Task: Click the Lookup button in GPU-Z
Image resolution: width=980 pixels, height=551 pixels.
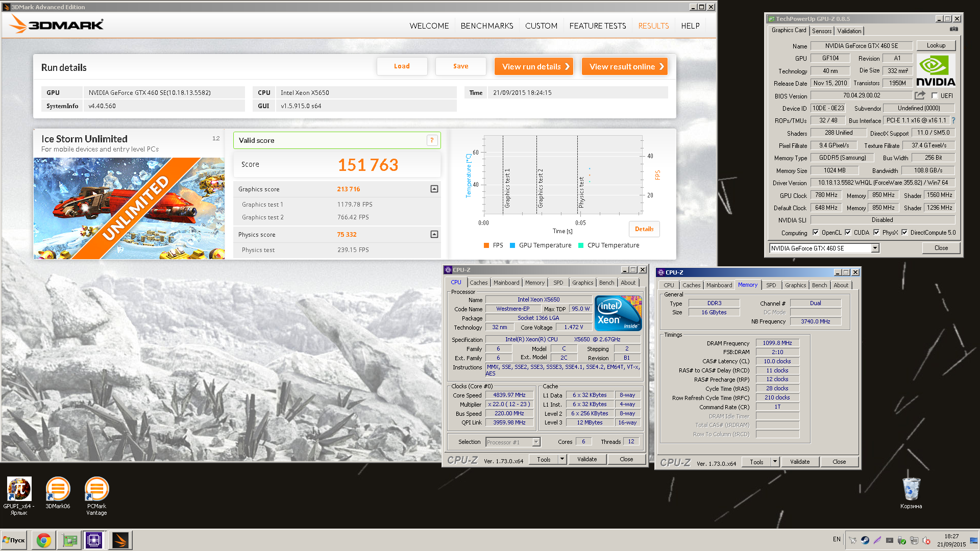Action: [936, 45]
